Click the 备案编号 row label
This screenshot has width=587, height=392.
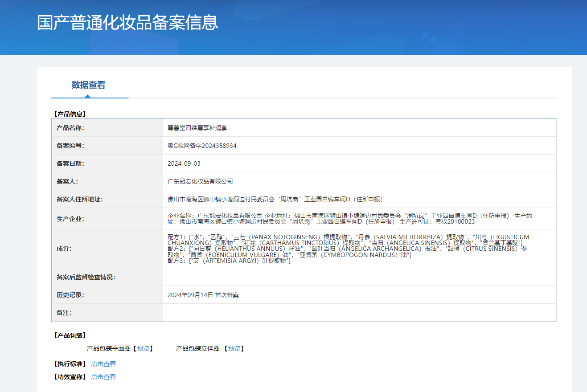70,146
